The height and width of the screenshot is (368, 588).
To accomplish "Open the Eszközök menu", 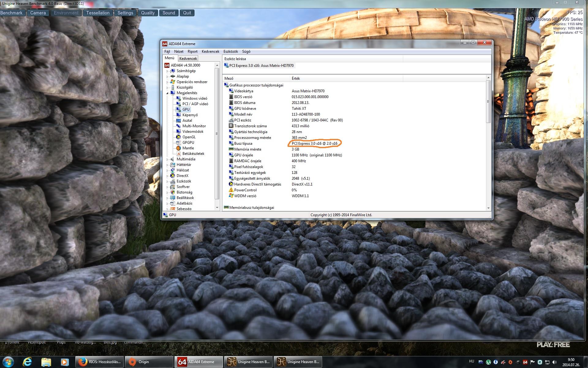I will point(230,52).
